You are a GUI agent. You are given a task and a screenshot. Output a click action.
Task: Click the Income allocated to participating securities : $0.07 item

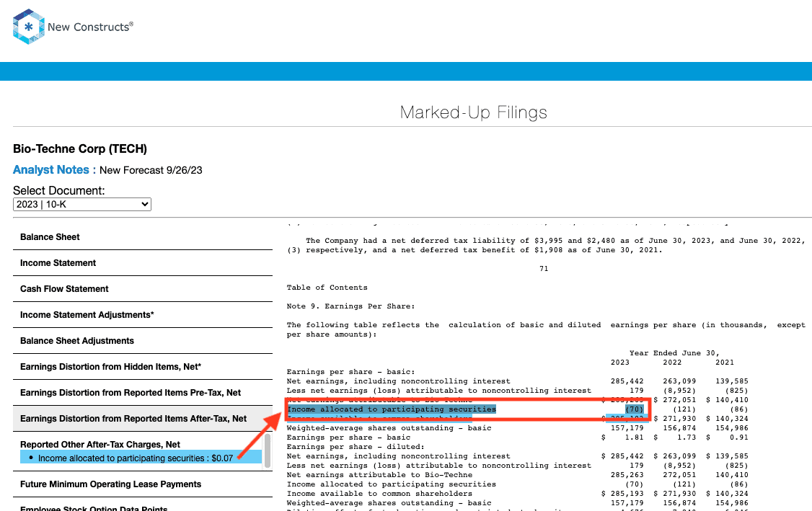pos(141,458)
